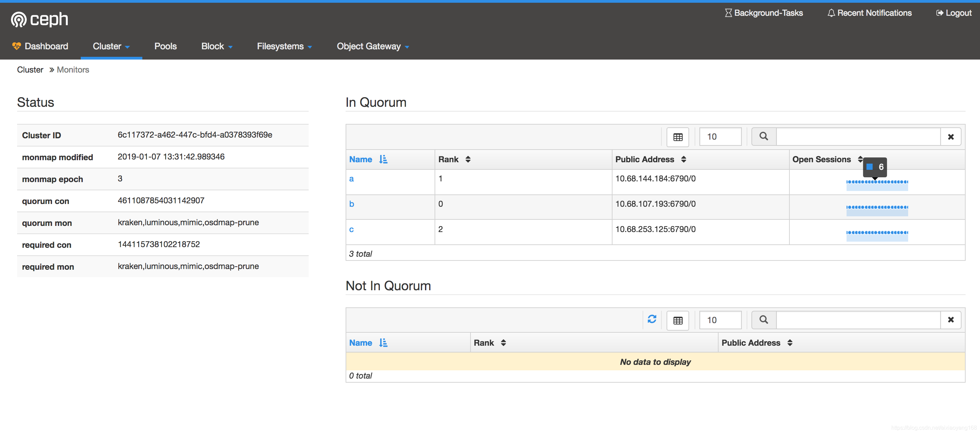The image size is (980, 434).
Task: Click the Logout icon
Action: tap(940, 13)
